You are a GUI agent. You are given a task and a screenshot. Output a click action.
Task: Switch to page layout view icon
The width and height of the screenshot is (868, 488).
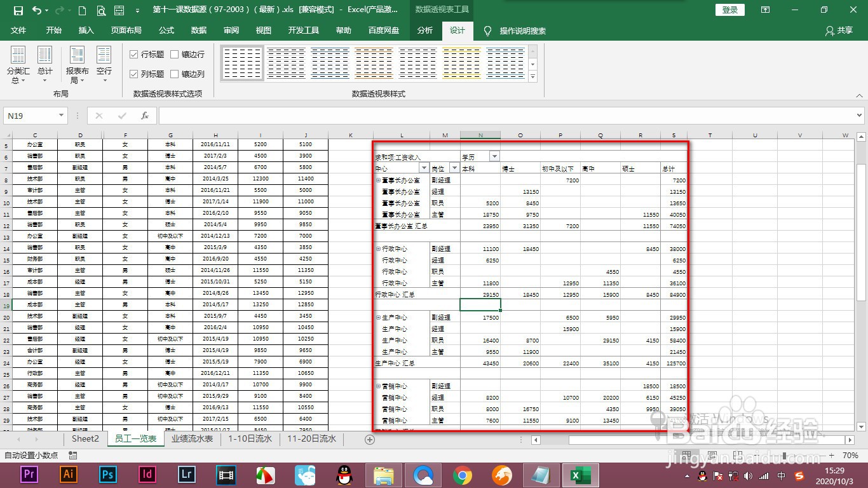[712, 456]
